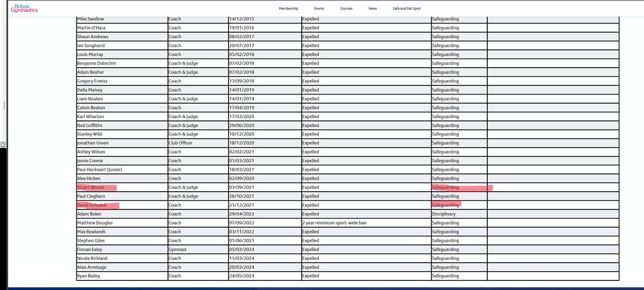
Task: Select the name Nicola Kirkland
Action: [x=92, y=258]
